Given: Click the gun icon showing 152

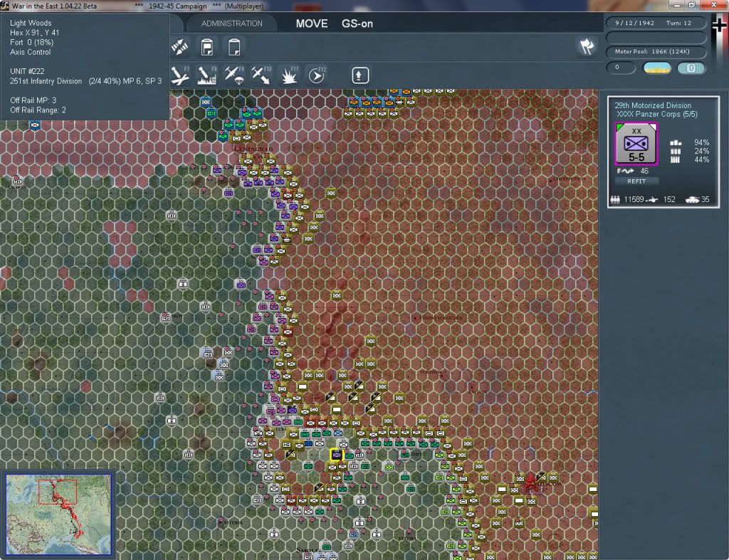Looking at the screenshot, I should click(653, 200).
